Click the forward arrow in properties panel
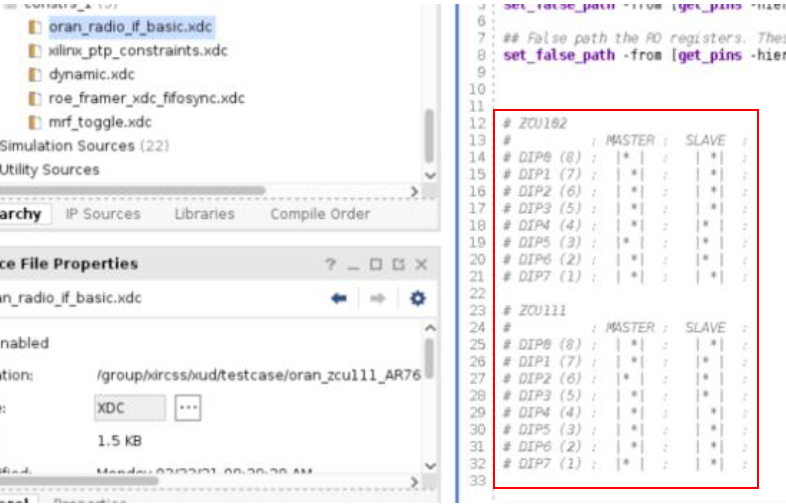The width and height of the screenshot is (786, 504). pyautogui.click(x=378, y=298)
